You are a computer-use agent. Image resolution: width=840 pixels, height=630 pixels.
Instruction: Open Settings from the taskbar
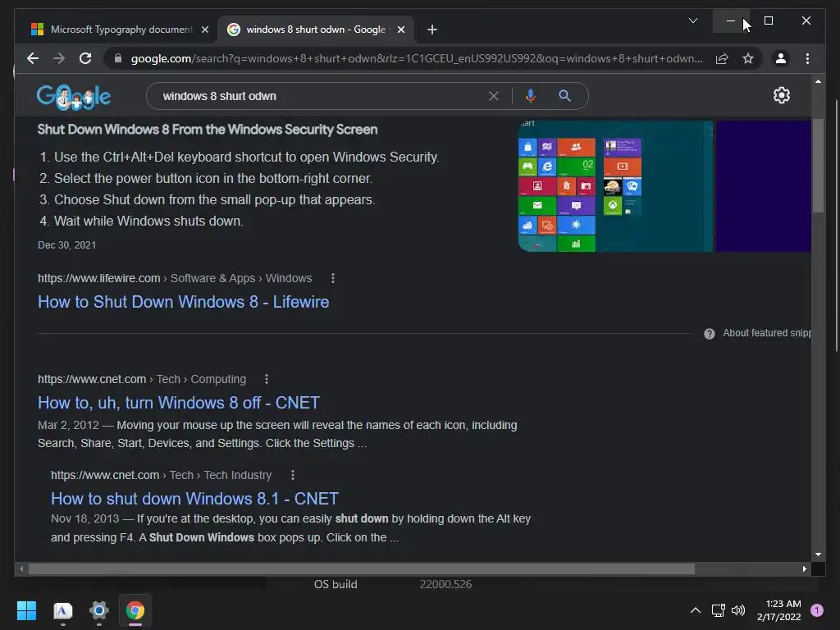point(99,610)
